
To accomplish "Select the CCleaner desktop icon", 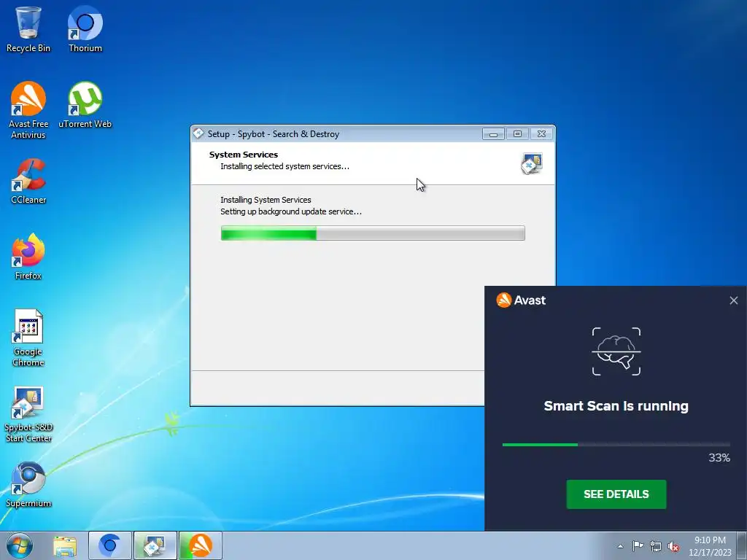I will pyautogui.click(x=28, y=182).
